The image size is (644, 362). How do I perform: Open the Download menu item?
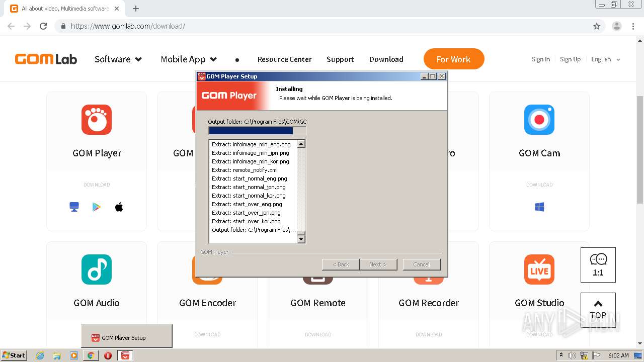pos(386,59)
